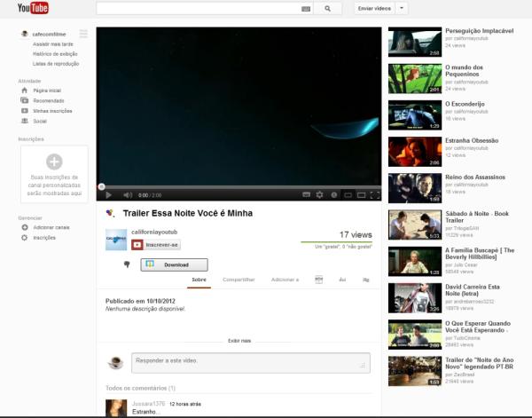Open player settings gear icon
This screenshot has width=532, height=418.
click(x=319, y=194)
